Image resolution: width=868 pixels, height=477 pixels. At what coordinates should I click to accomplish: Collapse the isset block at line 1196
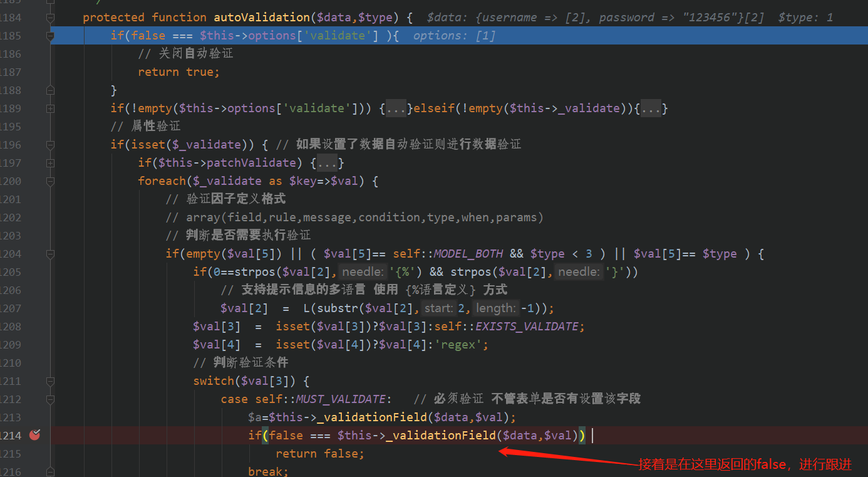(x=50, y=145)
